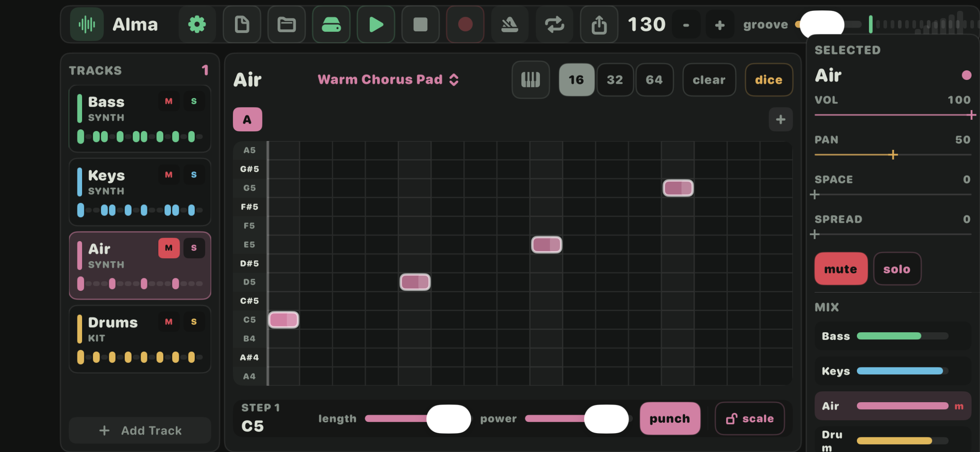The height and width of the screenshot is (452, 980).
Task: Export the project via the share icon
Action: [x=599, y=24]
